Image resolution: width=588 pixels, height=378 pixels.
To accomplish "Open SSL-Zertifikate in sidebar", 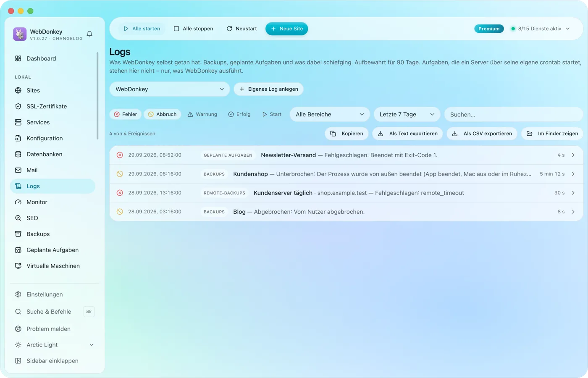I will coord(52,106).
